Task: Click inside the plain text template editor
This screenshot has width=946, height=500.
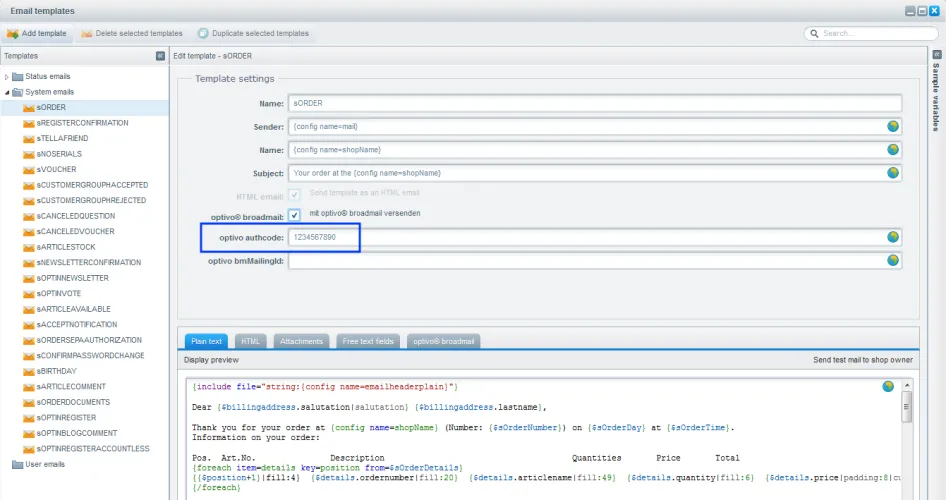Action: tap(543, 438)
